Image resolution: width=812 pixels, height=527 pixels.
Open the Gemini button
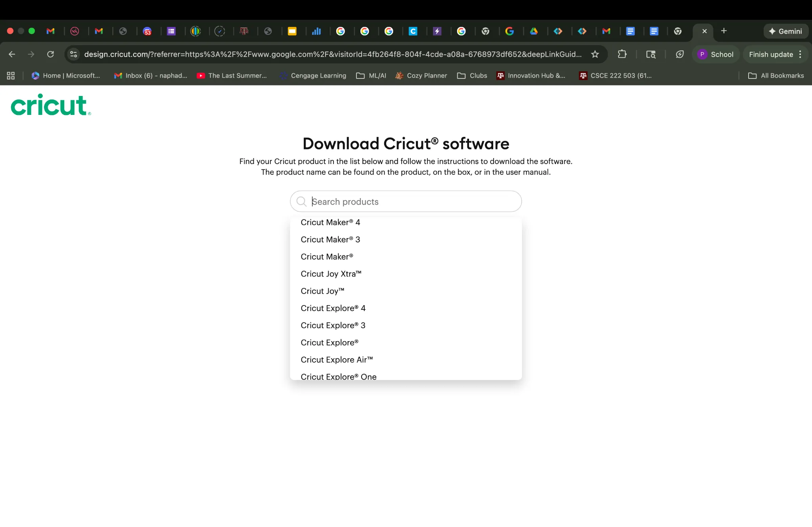tap(785, 31)
